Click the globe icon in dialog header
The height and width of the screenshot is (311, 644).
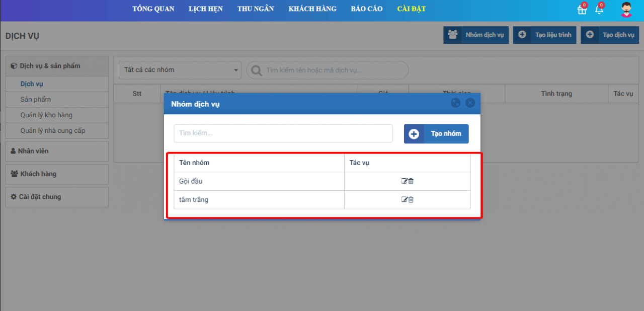click(x=455, y=103)
